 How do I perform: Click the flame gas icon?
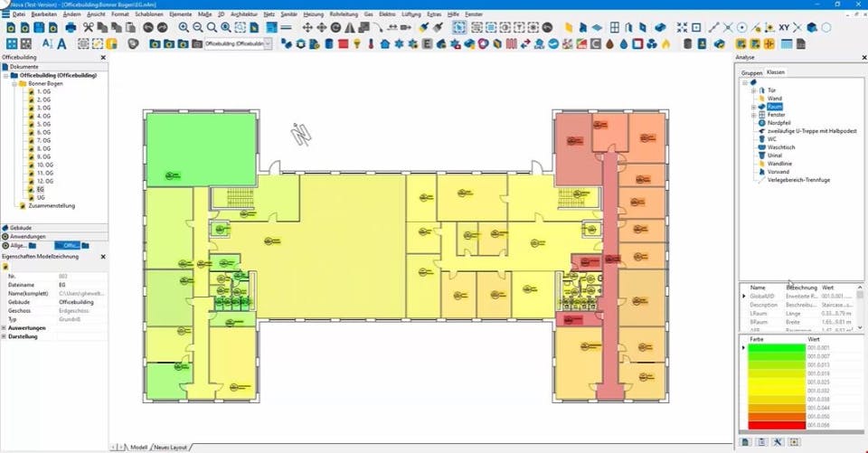[x=666, y=43]
